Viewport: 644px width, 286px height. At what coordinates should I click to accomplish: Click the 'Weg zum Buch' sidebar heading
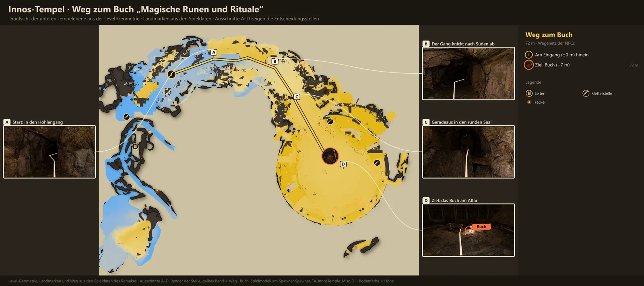pos(549,35)
